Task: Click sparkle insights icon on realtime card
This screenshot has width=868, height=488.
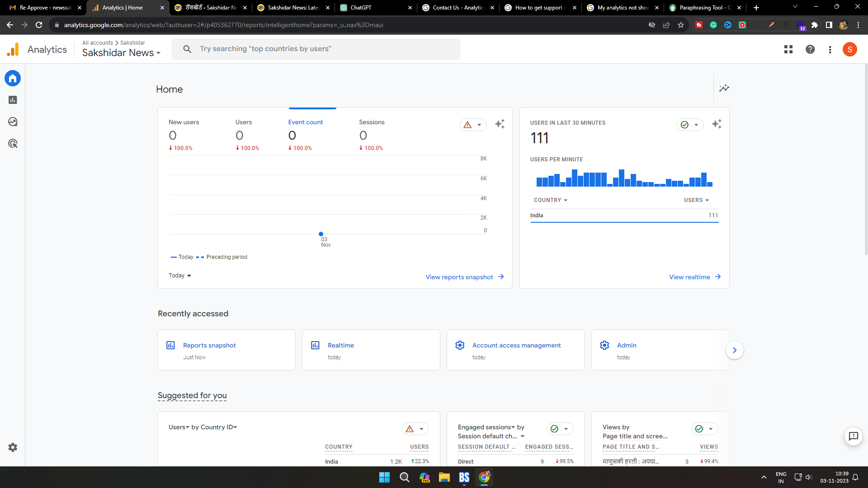Action: tap(717, 124)
